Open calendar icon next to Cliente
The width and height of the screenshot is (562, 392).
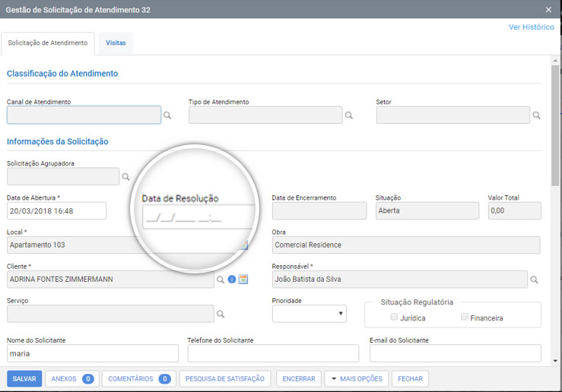coord(243,280)
